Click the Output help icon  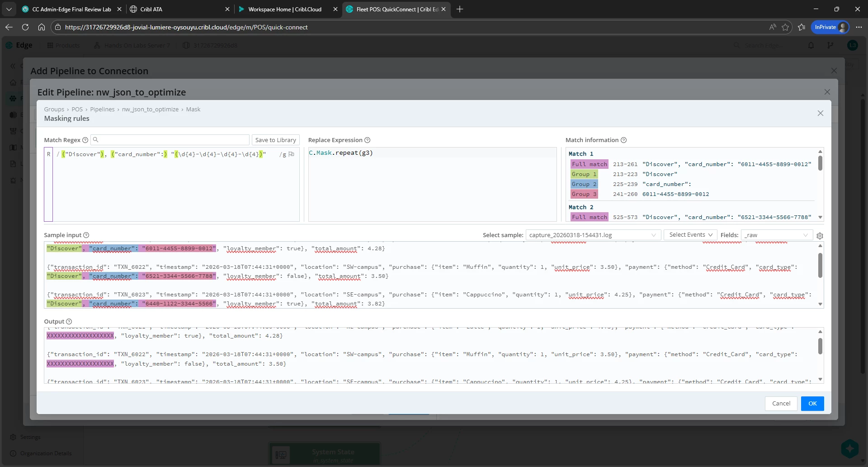69,322
